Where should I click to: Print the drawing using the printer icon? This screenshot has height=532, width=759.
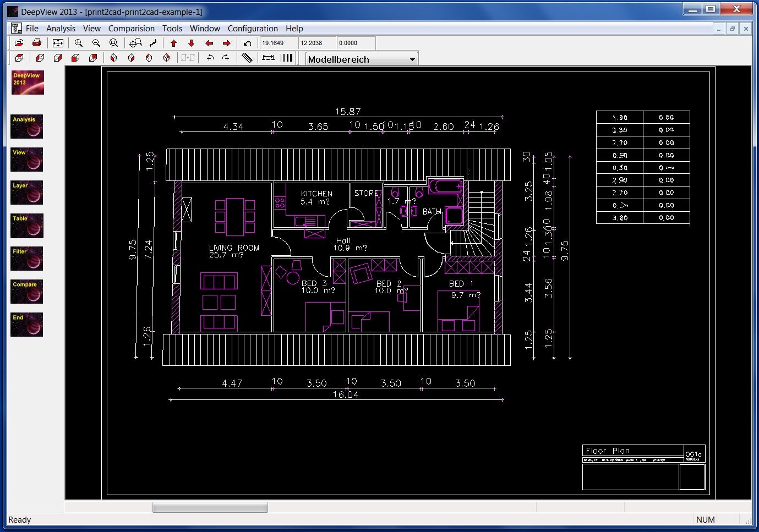click(x=37, y=43)
